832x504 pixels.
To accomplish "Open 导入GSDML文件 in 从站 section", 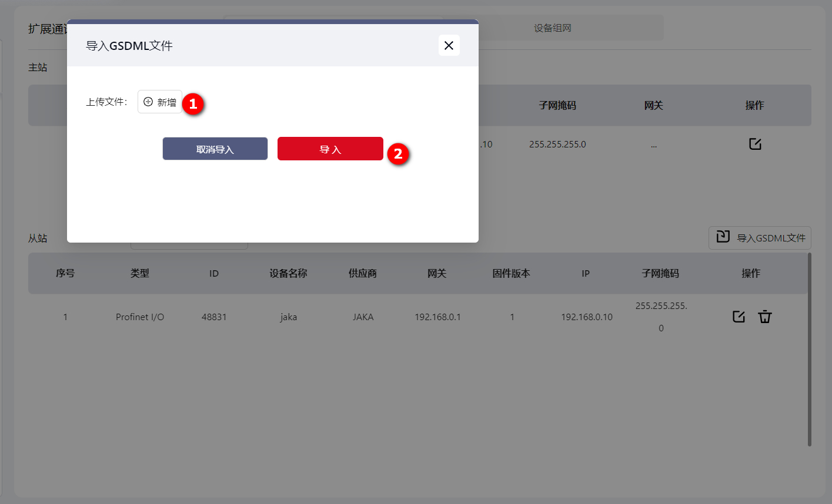I will point(760,238).
